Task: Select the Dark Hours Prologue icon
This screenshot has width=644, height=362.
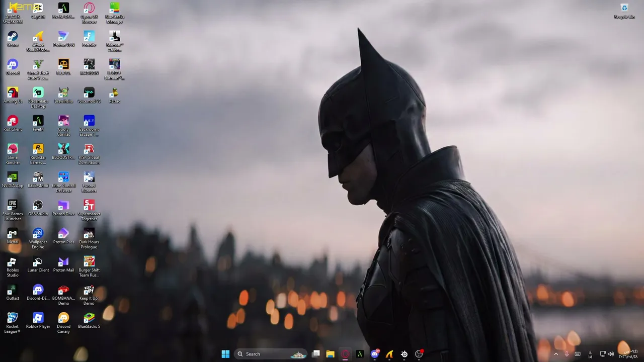Action: pyautogui.click(x=89, y=239)
